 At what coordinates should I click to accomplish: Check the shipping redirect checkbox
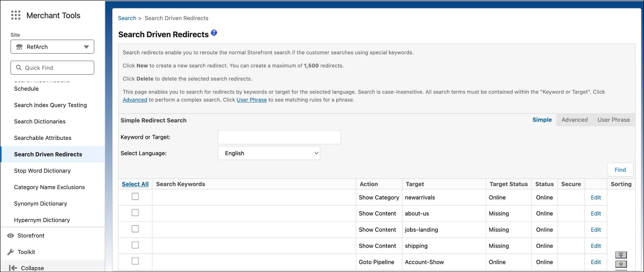[135, 245]
